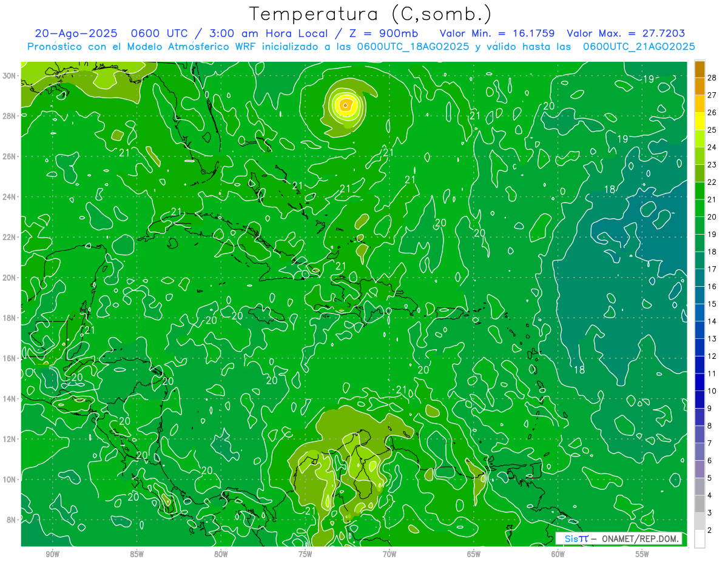Click the '22N' latitude axis label
Screen dimensions: 728x562
point(9,237)
